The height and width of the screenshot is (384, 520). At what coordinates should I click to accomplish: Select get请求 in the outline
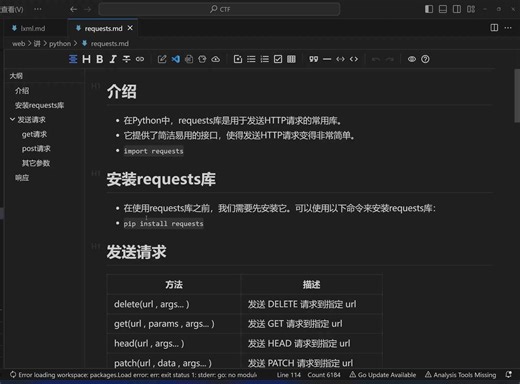[34, 134]
